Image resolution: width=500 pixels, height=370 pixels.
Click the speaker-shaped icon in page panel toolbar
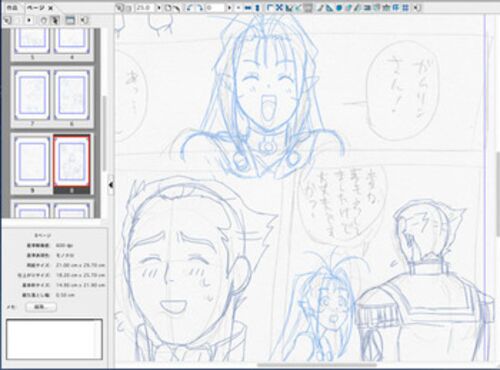85,20
